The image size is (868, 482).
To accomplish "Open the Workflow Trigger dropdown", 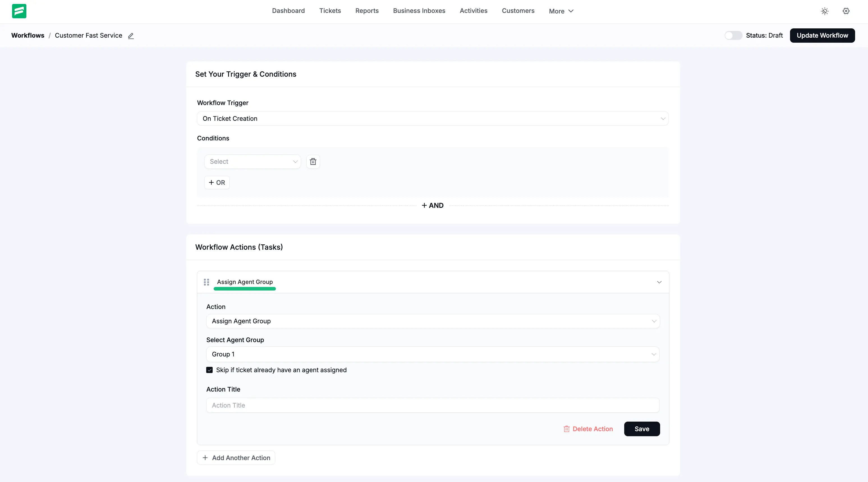I will (x=433, y=118).
